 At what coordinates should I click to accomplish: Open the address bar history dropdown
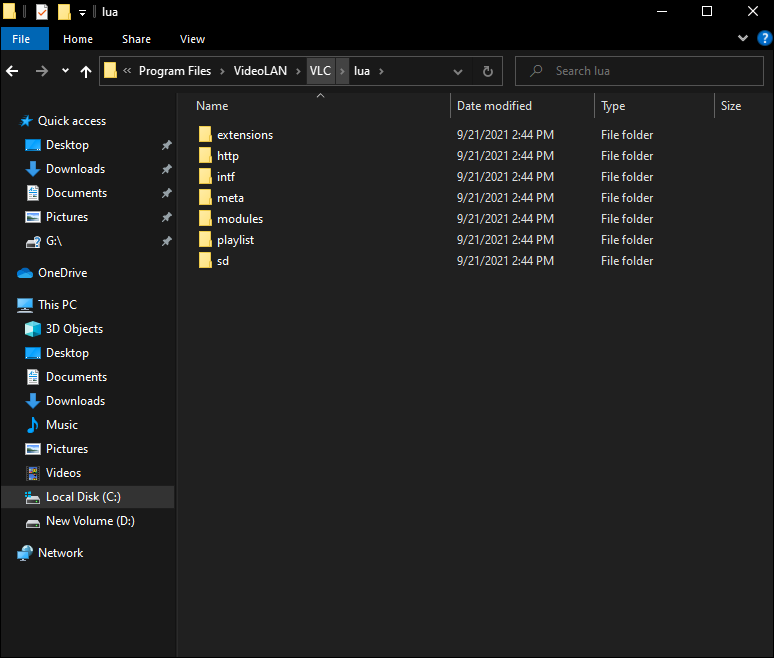[x=457, y=71]
